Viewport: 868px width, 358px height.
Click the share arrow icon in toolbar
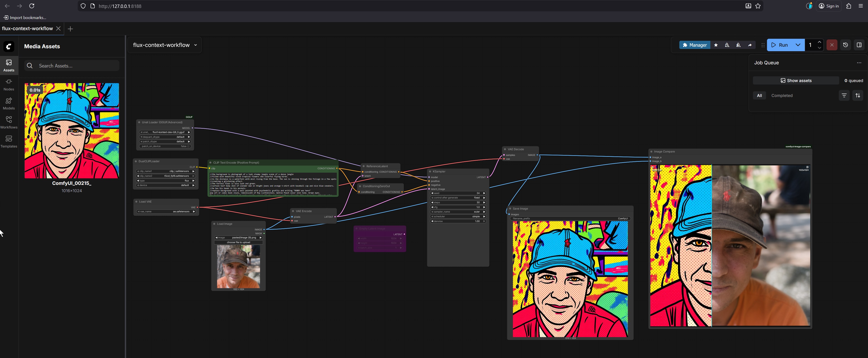click(750, 45)
